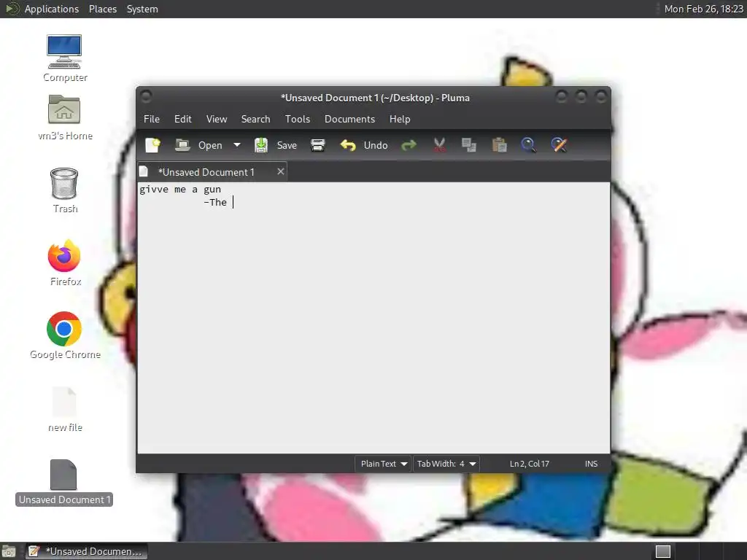Image resolution: width=747 pixels, height=560 pixels.
Task: Open the View menu
Action: click(x=217, y=119)
